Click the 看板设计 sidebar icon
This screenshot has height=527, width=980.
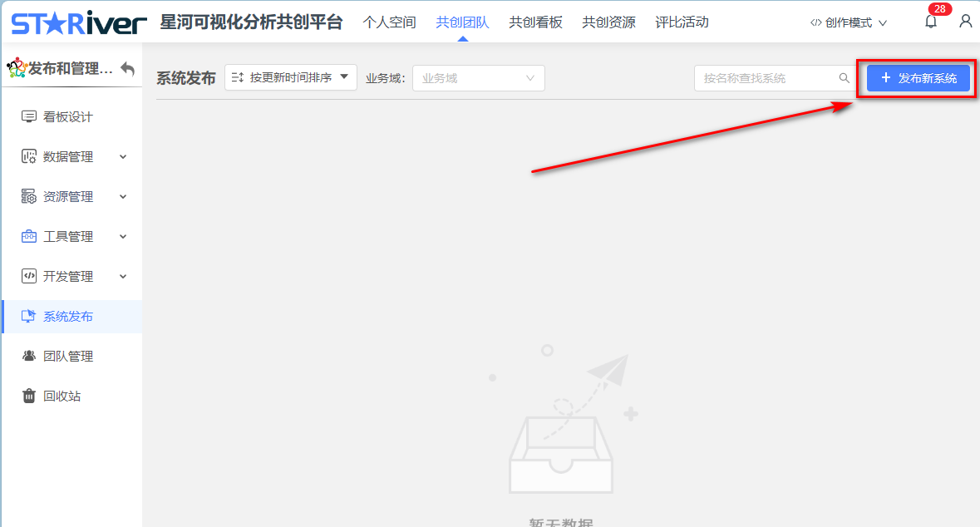pos(29,117)
